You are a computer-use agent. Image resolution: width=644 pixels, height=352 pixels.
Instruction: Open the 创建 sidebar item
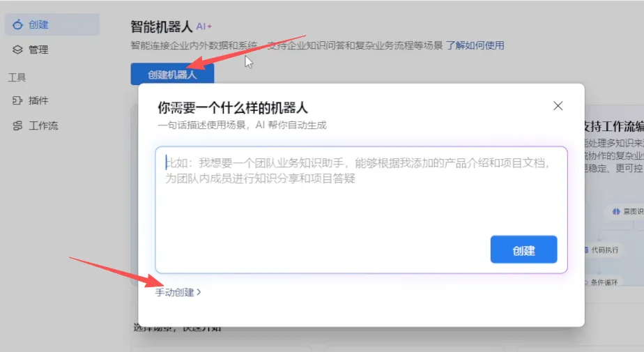(x=52, y=24)
